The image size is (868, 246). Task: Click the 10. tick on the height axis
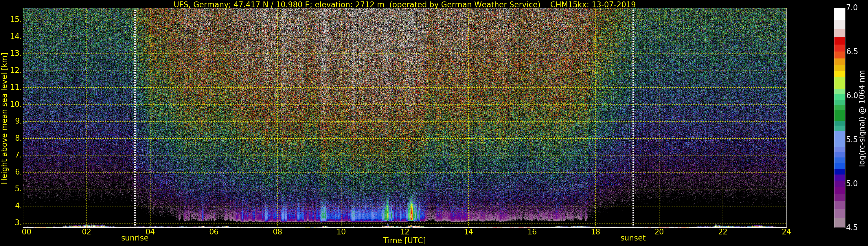[16, 104]
